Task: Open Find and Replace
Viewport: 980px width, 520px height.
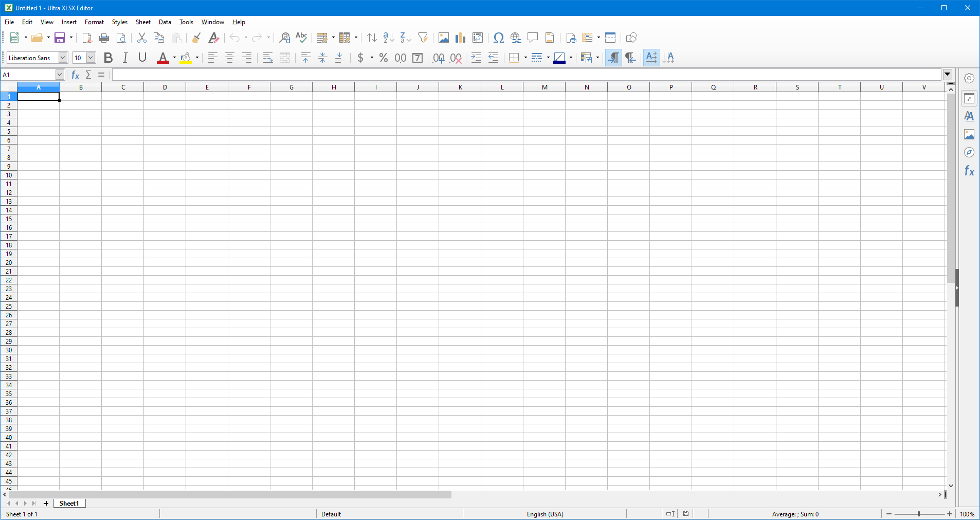Action: tap(284, 38)
